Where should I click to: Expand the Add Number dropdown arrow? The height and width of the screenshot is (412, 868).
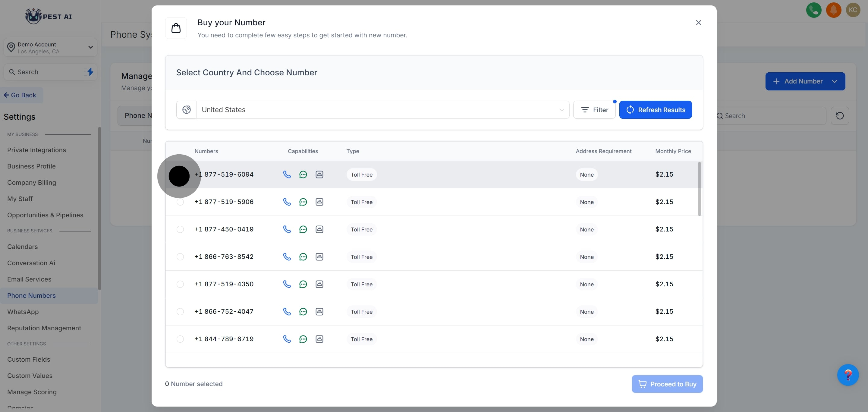coord(834,81)
